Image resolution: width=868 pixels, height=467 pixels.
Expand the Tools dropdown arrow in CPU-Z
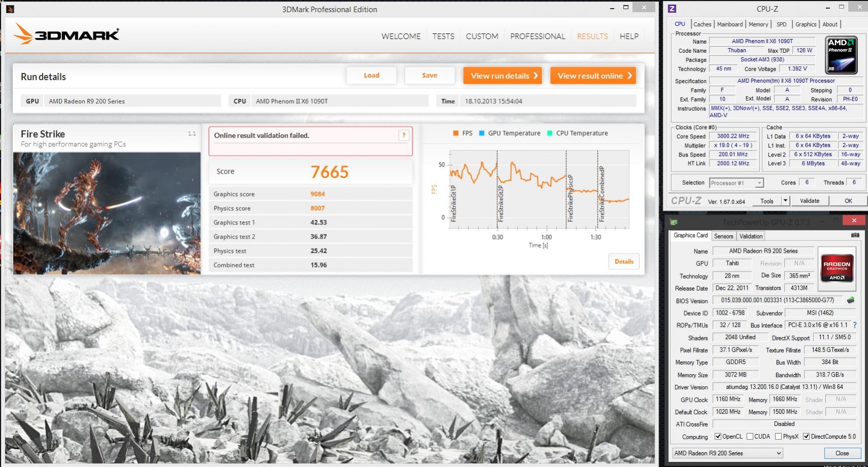(x=785, y=201)
